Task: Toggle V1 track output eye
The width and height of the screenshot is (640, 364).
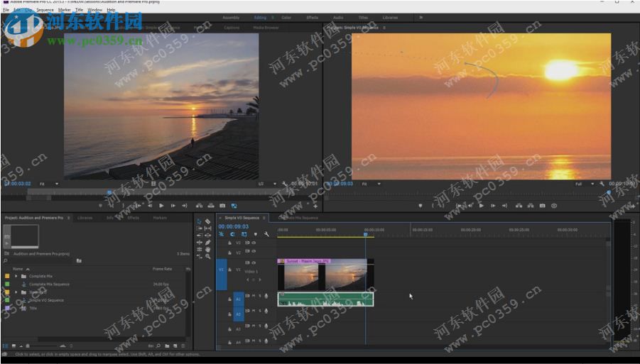Action: coord(254,263)
